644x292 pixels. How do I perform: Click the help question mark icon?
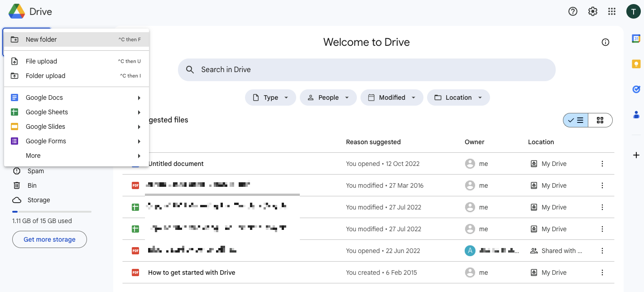tap(572, 11)
